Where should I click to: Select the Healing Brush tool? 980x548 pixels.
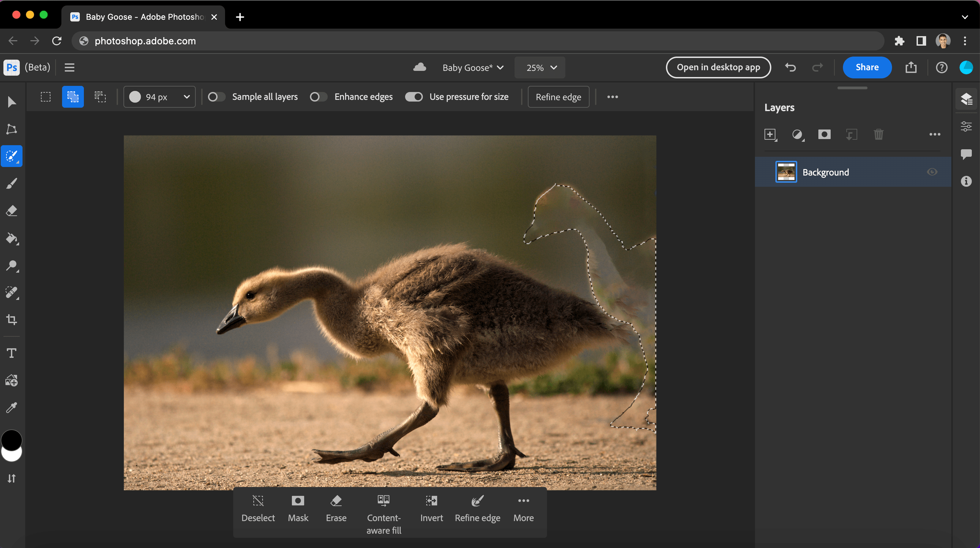tap(12, 292)
